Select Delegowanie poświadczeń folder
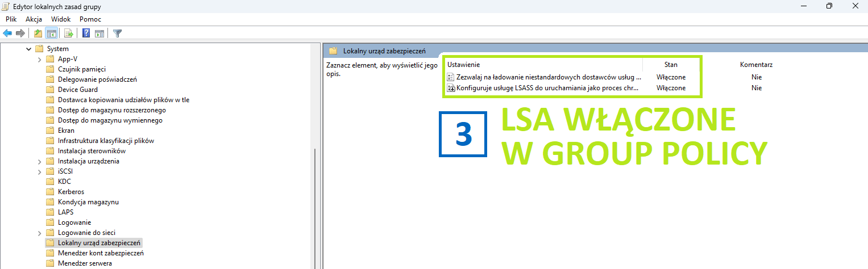 click(x=97, y=79)
